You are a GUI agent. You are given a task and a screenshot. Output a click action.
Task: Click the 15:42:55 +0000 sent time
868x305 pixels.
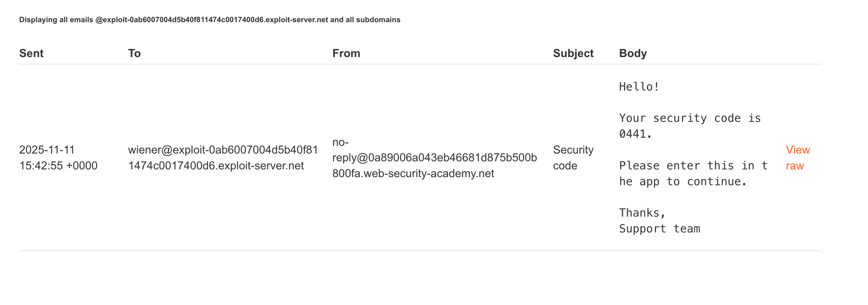point(58,166)
